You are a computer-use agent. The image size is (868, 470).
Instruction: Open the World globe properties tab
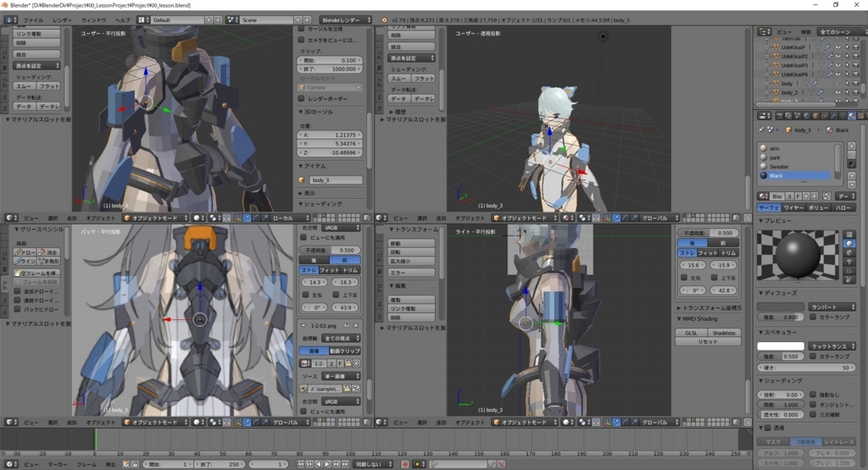[x=807, y=115]
